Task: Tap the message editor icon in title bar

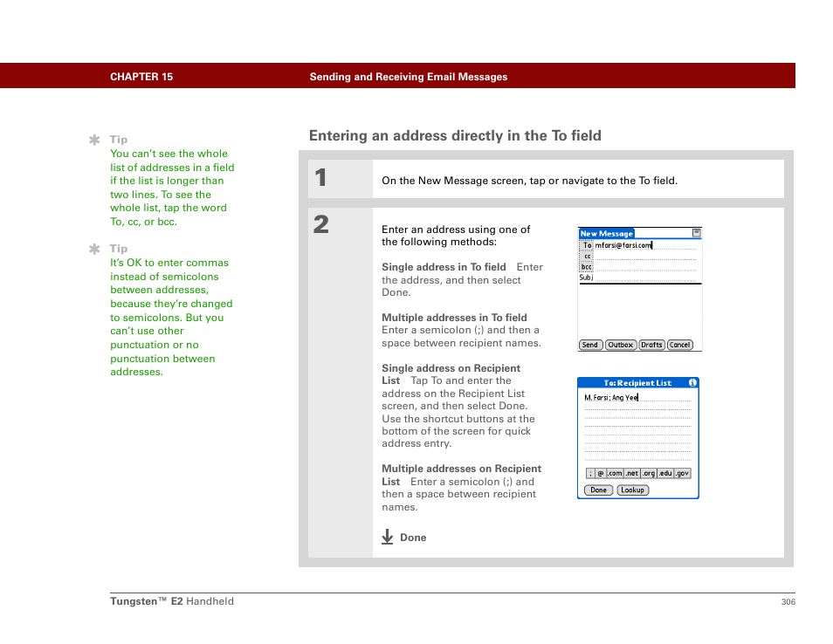Action: coord(697,233)
